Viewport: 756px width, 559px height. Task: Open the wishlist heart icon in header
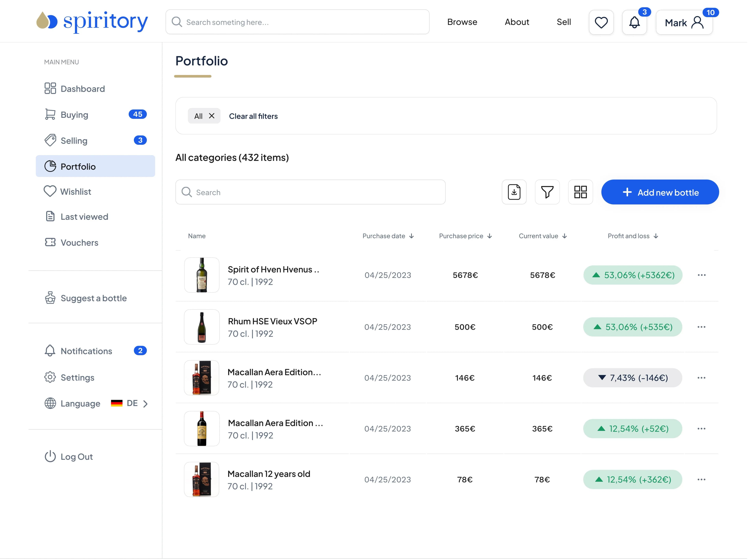click(601, 22)
